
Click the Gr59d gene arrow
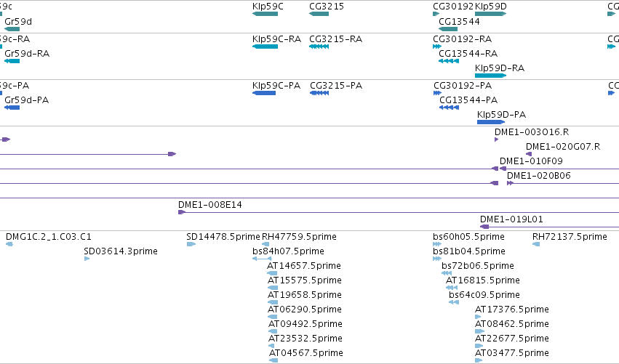click(12, 29)
